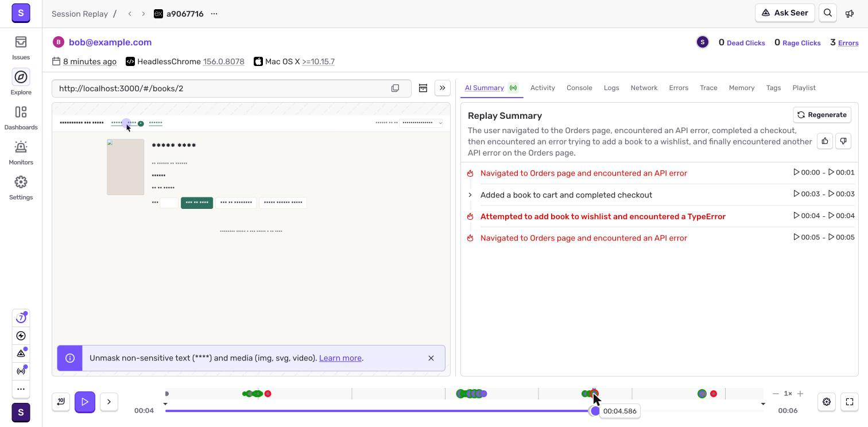Switch to the Network tab
Viewport: 868px width, 427px height.
[644, 88]
